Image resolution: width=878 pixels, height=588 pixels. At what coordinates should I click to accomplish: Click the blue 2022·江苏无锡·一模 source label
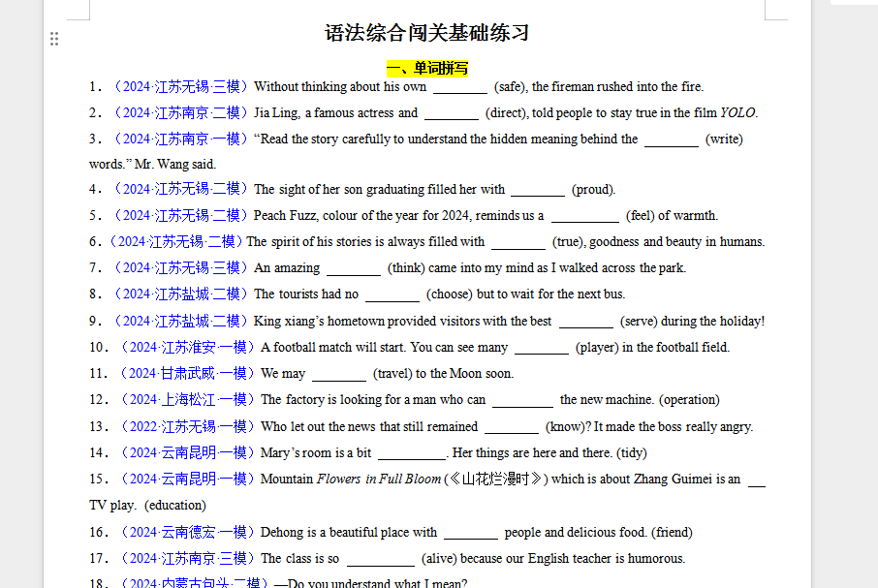click(x=187, y=427)
